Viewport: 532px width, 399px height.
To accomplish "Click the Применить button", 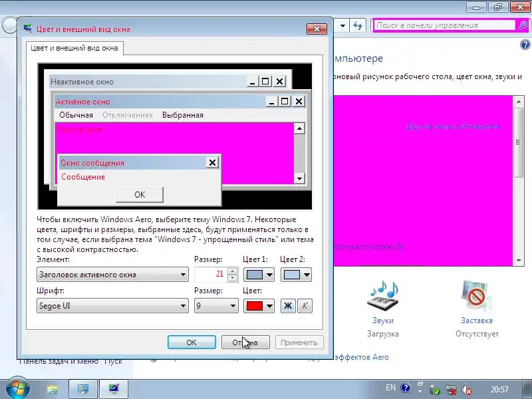I will [x=299, y=342].
